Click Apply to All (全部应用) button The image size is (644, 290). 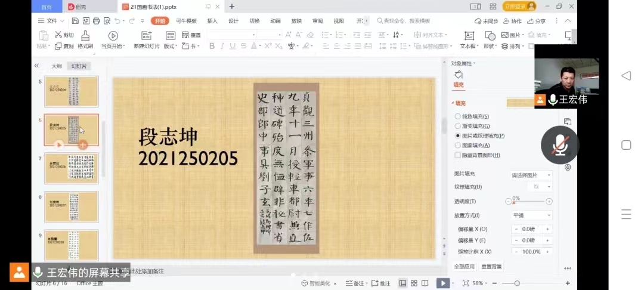(464, 267)
